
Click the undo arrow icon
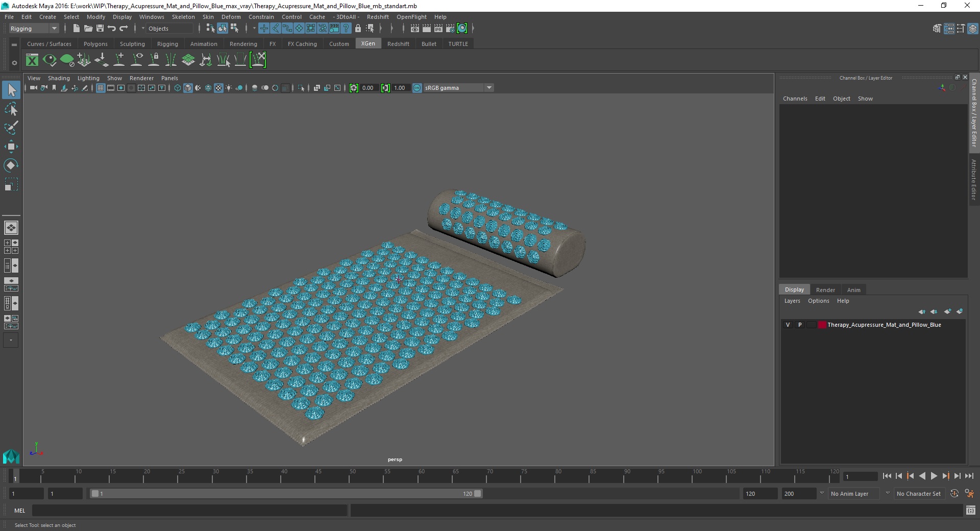112,29
